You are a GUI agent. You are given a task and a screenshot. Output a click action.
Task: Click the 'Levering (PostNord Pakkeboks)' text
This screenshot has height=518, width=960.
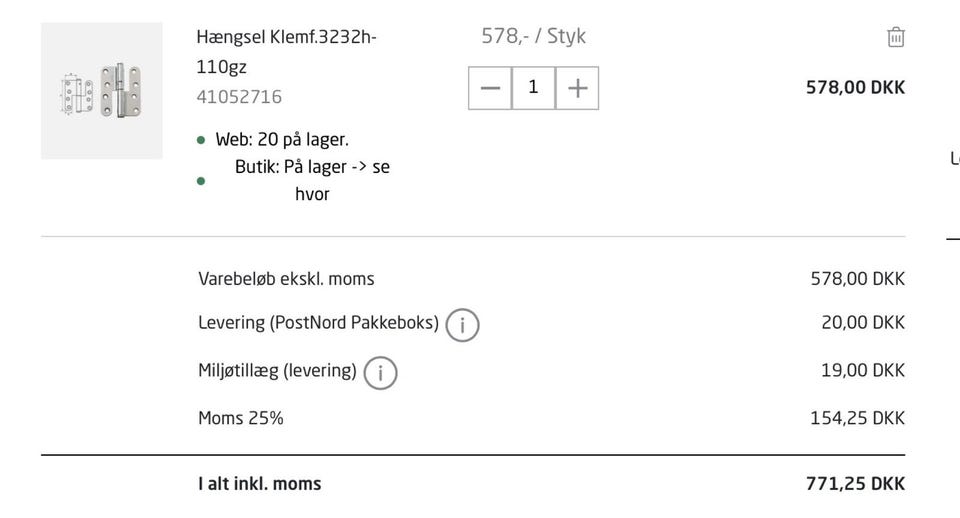pyautogui.click(x=318, y=323)
